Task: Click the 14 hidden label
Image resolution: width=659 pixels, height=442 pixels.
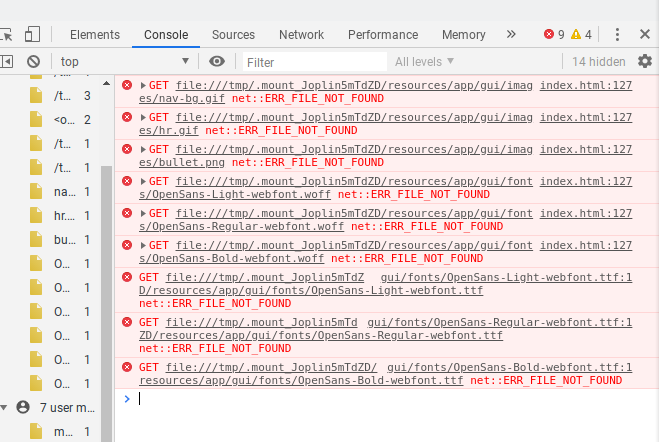Action: coord(598,62)
